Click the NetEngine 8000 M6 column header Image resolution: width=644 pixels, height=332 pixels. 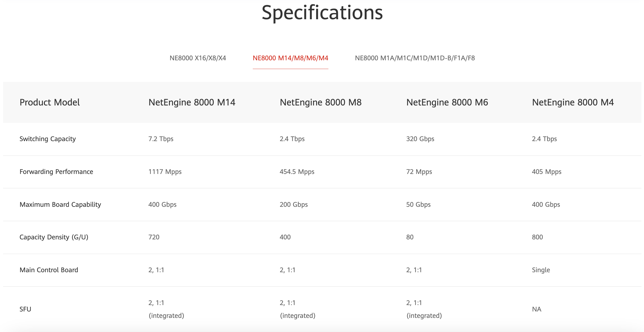[x=447, y=102]
